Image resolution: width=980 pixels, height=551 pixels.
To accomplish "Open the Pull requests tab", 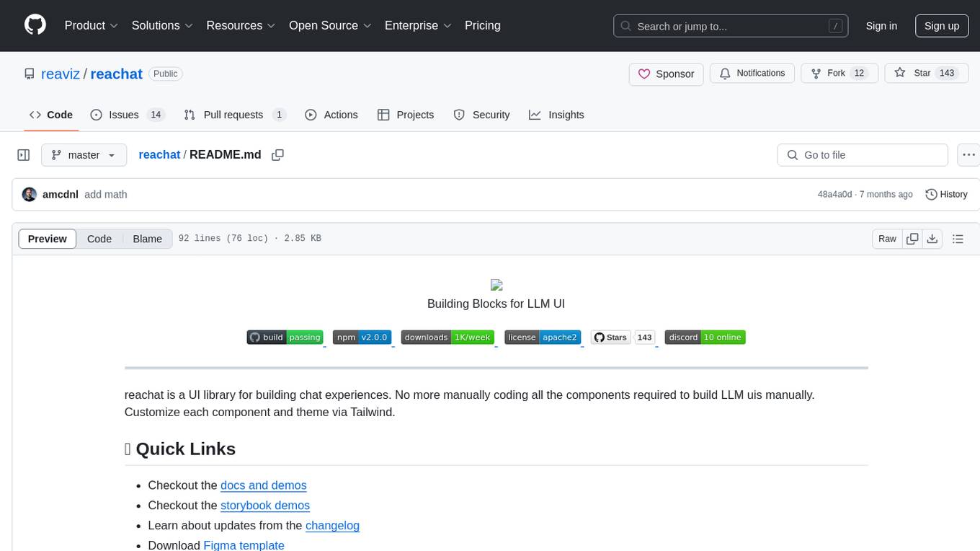I will [235, 115].
